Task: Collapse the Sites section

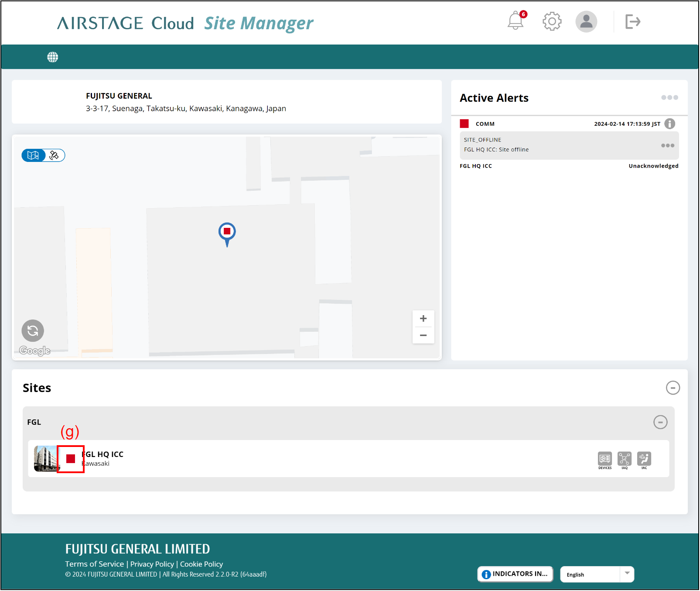Action: [673, 388]
